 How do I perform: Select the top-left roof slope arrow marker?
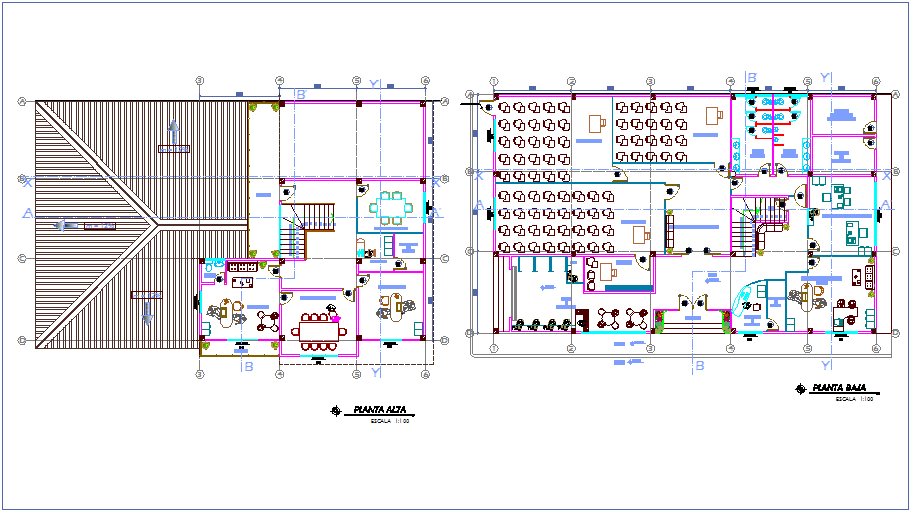175,128
